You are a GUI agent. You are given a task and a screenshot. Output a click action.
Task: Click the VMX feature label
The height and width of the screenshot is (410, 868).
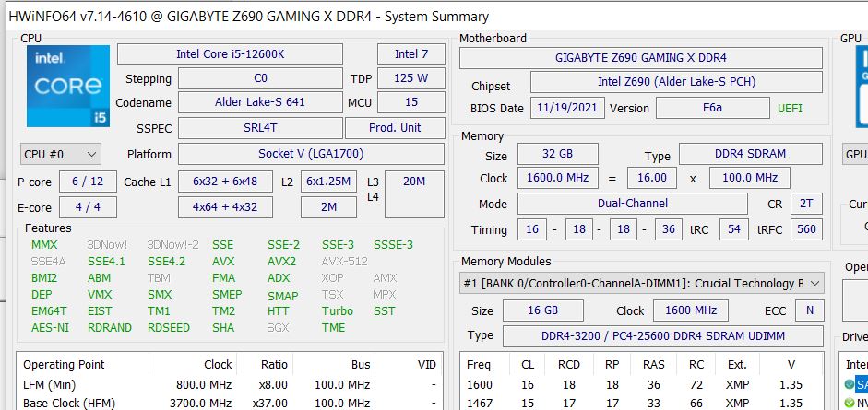point(100,295)
